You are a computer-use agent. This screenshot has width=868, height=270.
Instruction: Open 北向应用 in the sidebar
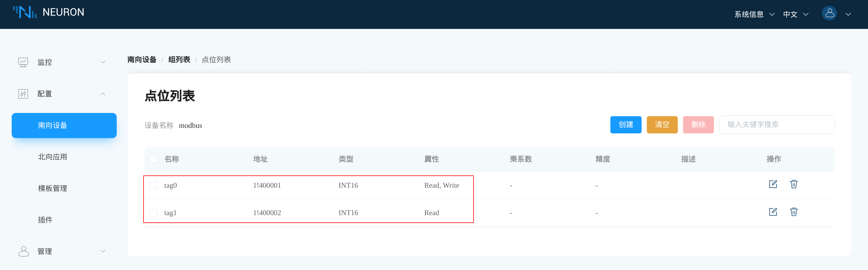[x=53, y=157]
